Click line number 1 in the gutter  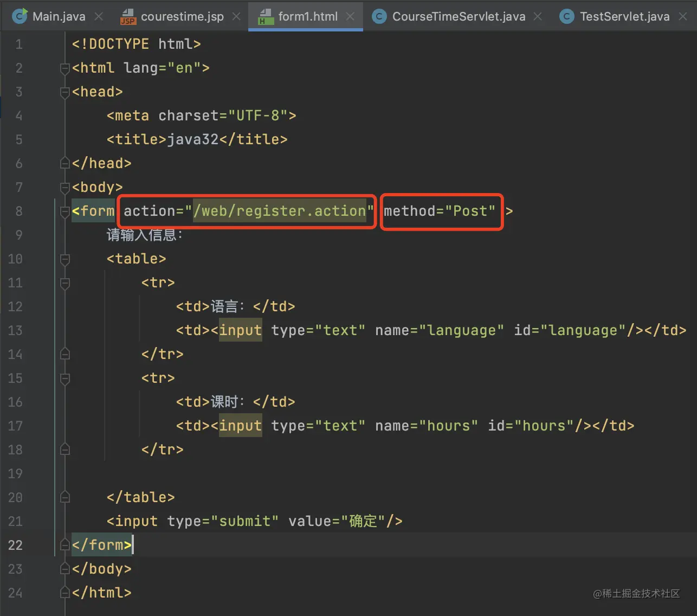click(19, 44)
